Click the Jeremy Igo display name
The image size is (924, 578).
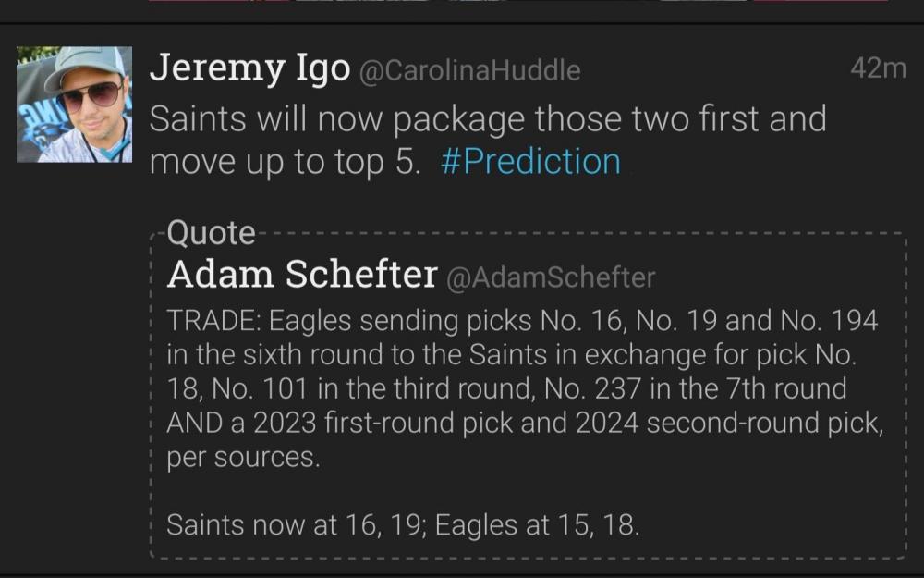click(x=249, y=69)
